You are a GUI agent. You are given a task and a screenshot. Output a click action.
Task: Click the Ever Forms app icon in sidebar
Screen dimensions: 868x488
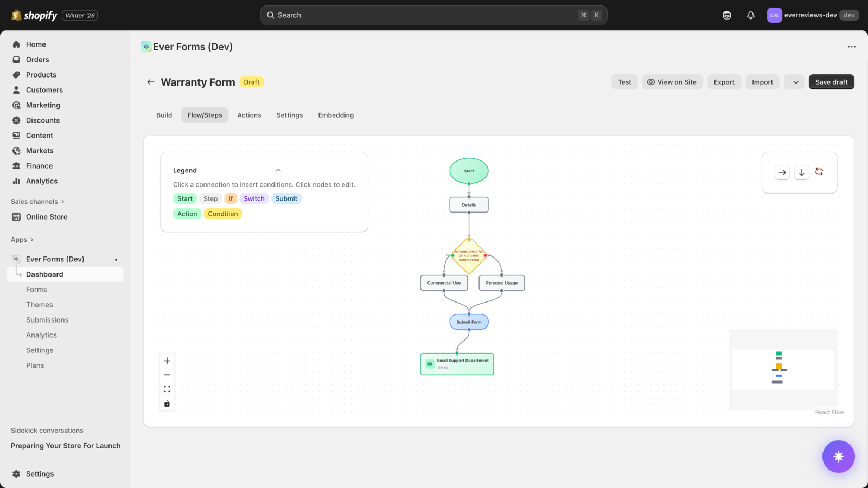coord(16,259)
